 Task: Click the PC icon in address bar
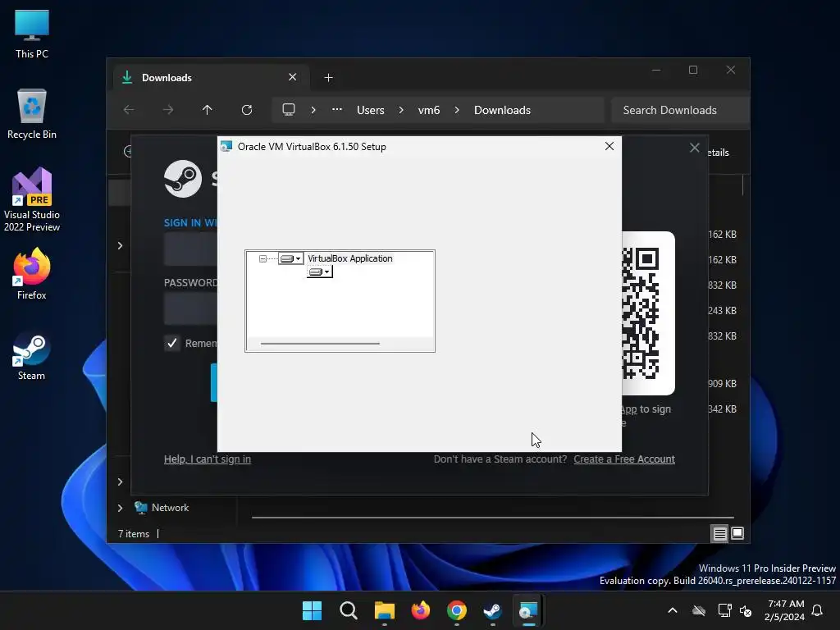pyautogui.click(x=289, y=110)
